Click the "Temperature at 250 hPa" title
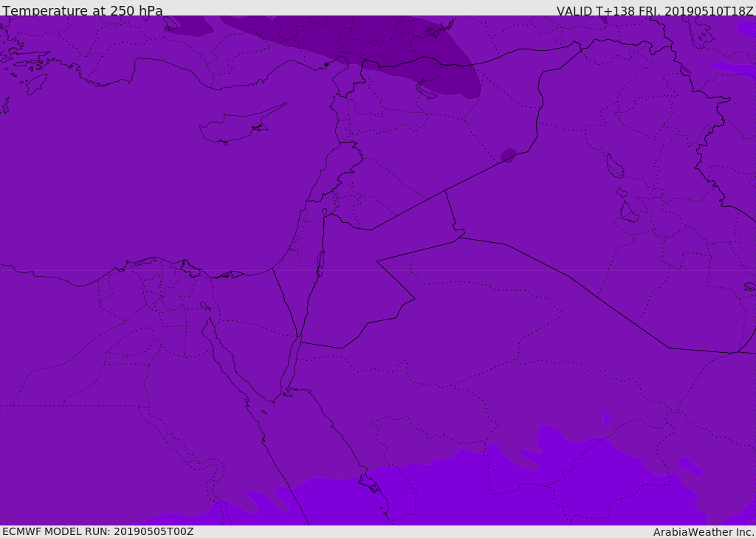Viewport: 756px width, 538px height. point(82,11)
